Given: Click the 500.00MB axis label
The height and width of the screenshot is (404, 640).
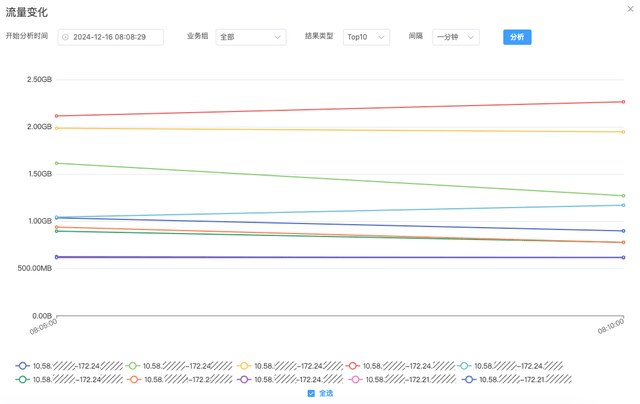Looking at the screenshot, I should pyautogui.click(x=35, y=269).
